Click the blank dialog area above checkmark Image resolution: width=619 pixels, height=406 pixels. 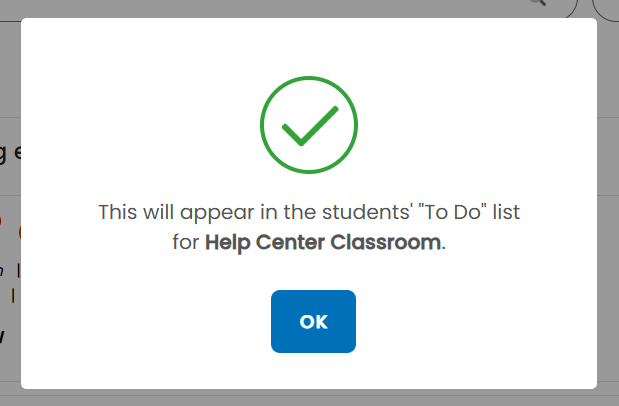pos(309,47)
